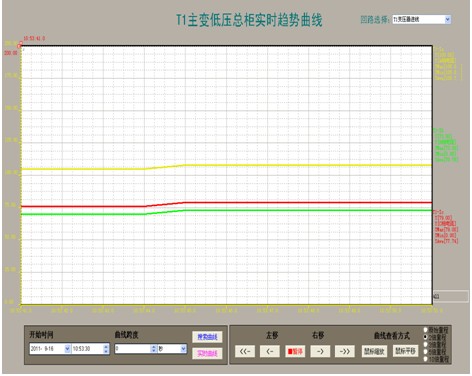Click the 实时曲线 real-time curve button
The width and height of the screenshot is (472, 376).
point(207,353)
